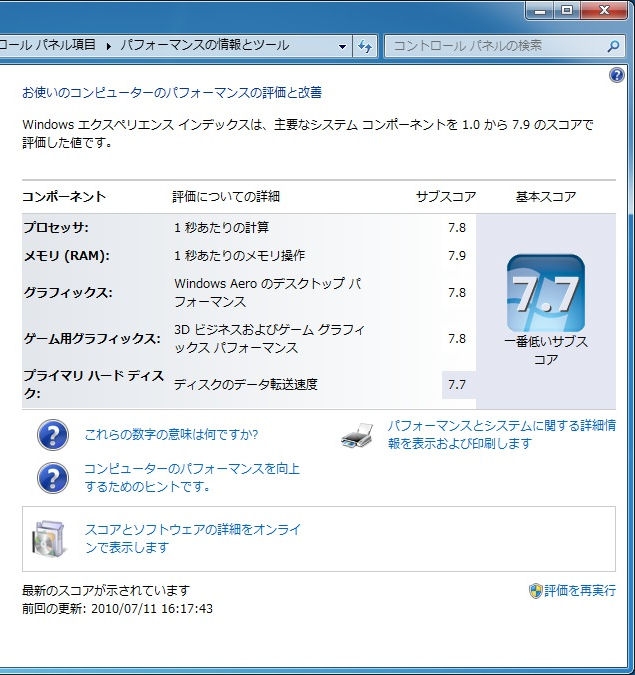The height and width of the screenshot is (675, 635).
Task: Click コントロール パネル項目 breadcrumb segment
Action: pyautogui.click(x=47, y=45)
